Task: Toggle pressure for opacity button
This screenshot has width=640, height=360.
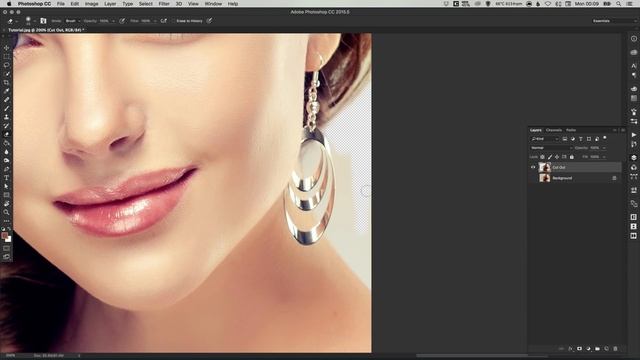Action: (122, 21)
